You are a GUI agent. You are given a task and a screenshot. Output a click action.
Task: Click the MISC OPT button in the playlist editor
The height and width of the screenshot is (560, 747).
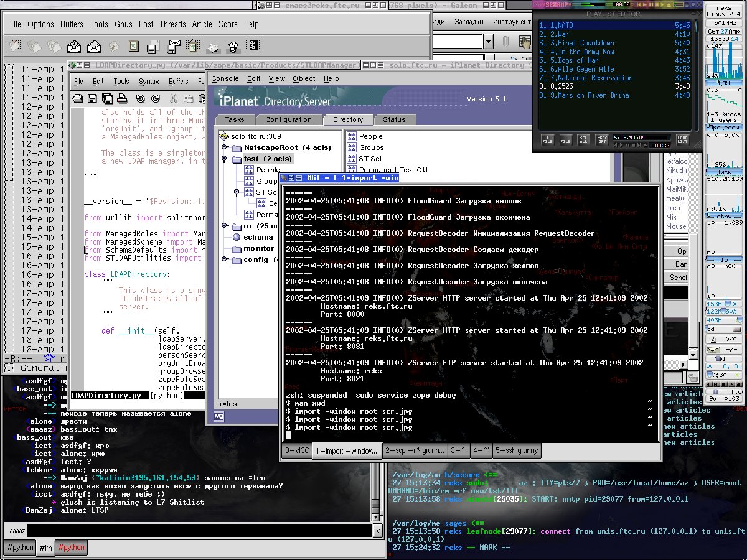click(601, 140)
